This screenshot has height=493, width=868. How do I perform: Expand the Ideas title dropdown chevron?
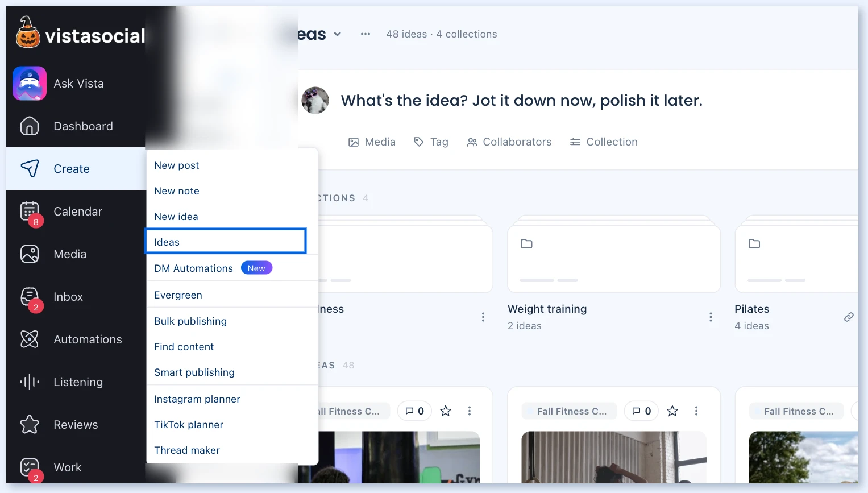click(x=337, y=34)
